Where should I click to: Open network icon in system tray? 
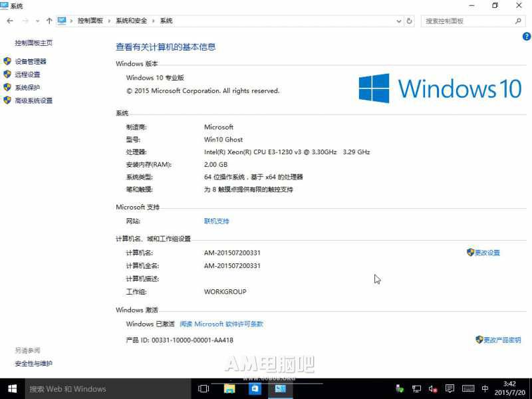coord(416,389)
